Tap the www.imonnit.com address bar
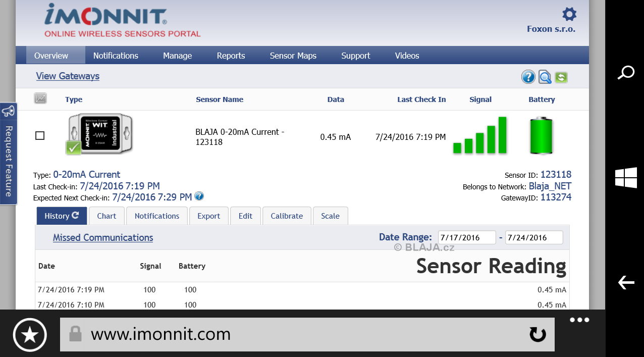Image resolution: width=644 pixels, height=357 pixels. pos(307,334)
